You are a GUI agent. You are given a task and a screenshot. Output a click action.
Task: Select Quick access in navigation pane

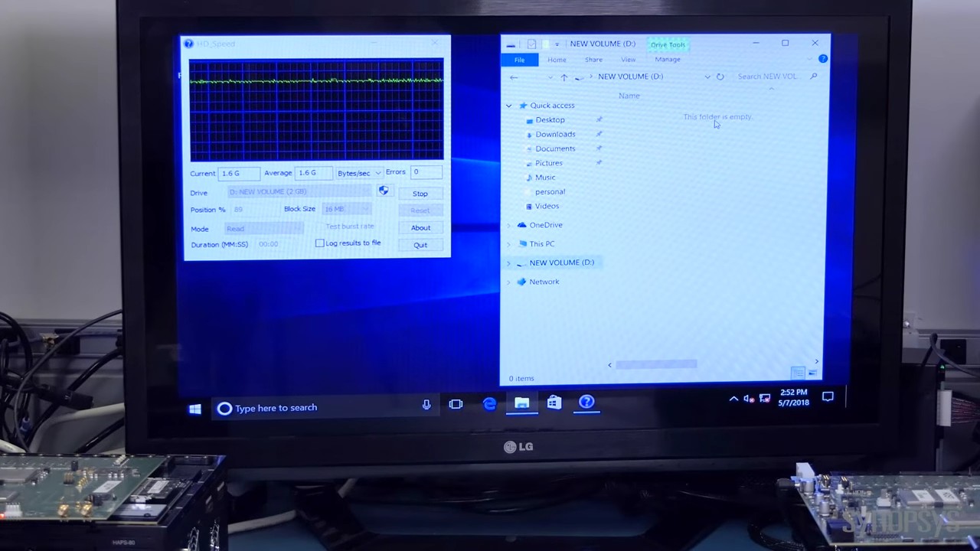[x=552, y=106]
